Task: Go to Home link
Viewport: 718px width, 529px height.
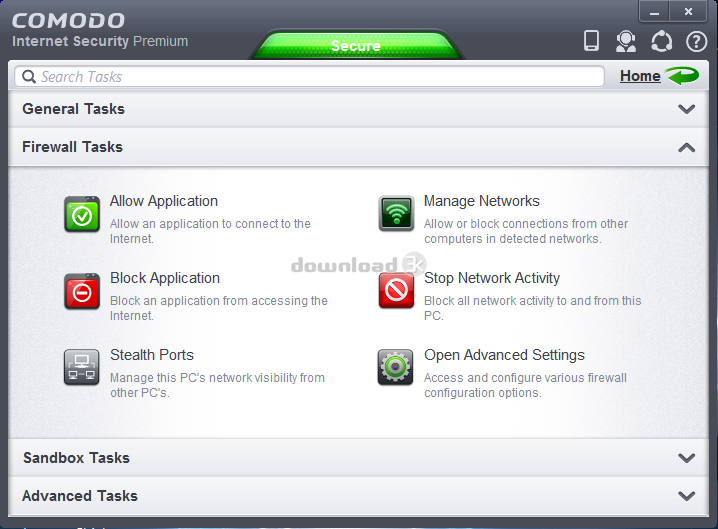Action: click(640, 76)
